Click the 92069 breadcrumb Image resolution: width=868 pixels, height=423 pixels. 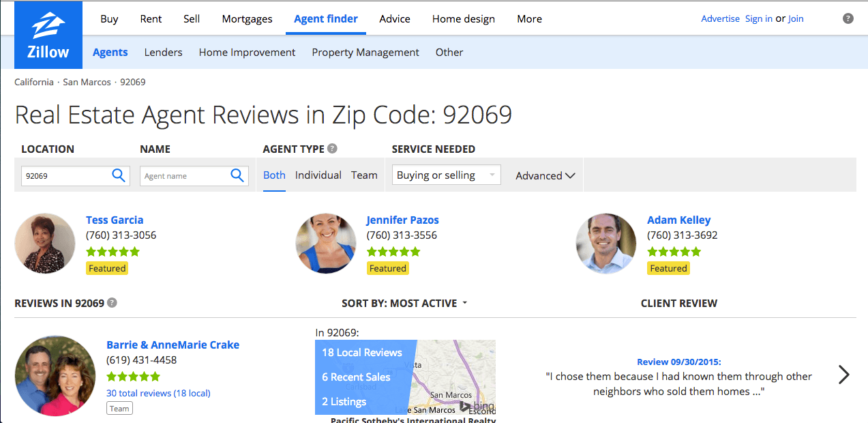click(x=133, y=82)
